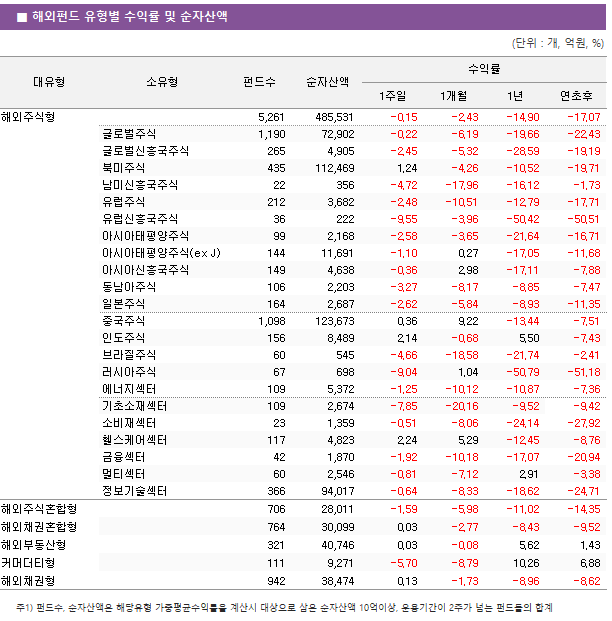Select the '해외주식형' row label
This screenshot has width=612, height=621.
click(x=28, y=117)
